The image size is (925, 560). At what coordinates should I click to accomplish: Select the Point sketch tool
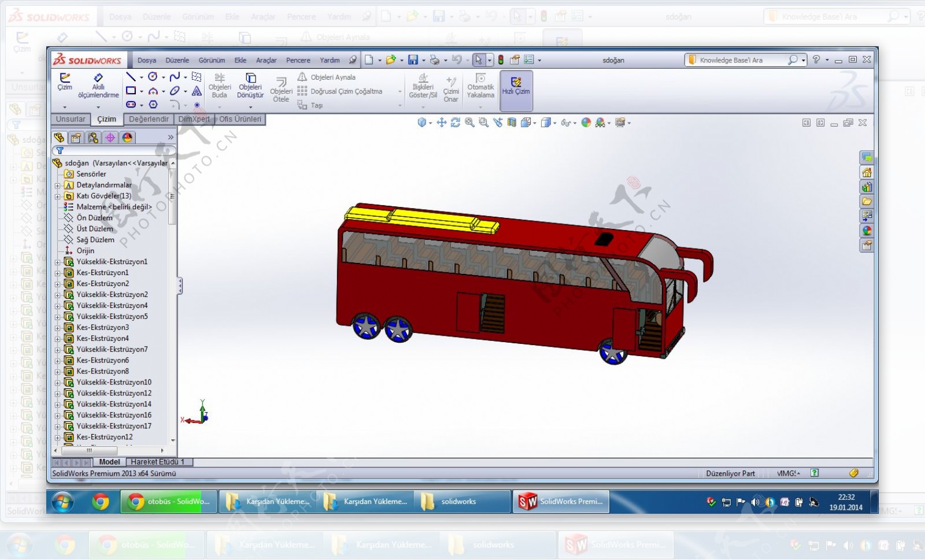[197, 105]
